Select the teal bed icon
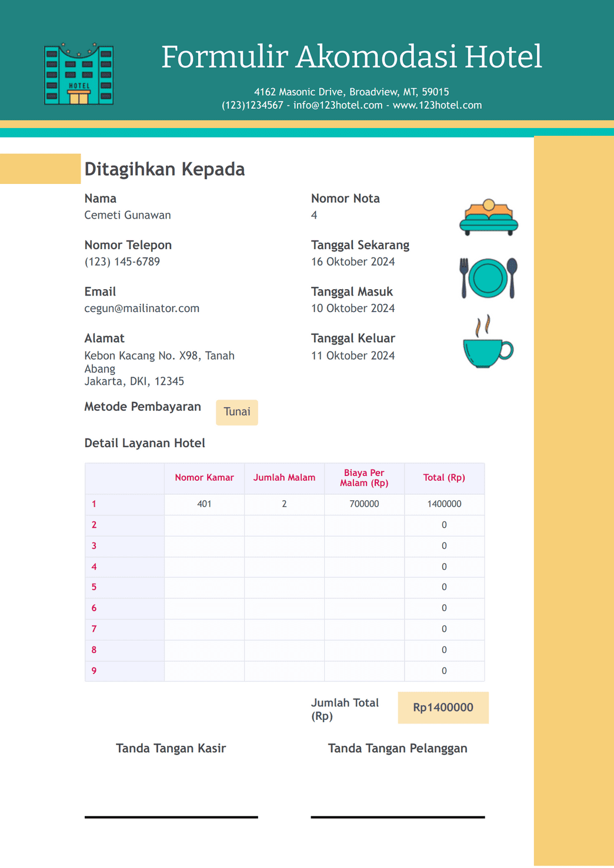 tap(489, 220)
